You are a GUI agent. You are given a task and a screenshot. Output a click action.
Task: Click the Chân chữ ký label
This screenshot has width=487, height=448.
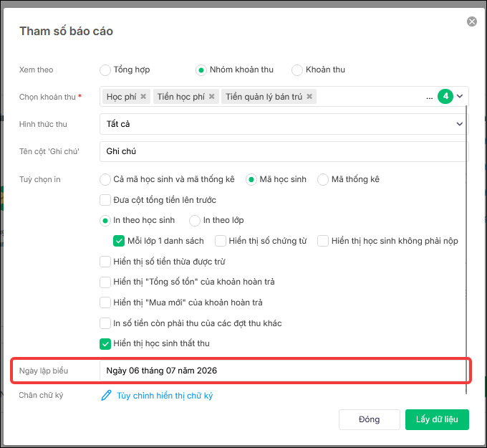tap(41, 395)
